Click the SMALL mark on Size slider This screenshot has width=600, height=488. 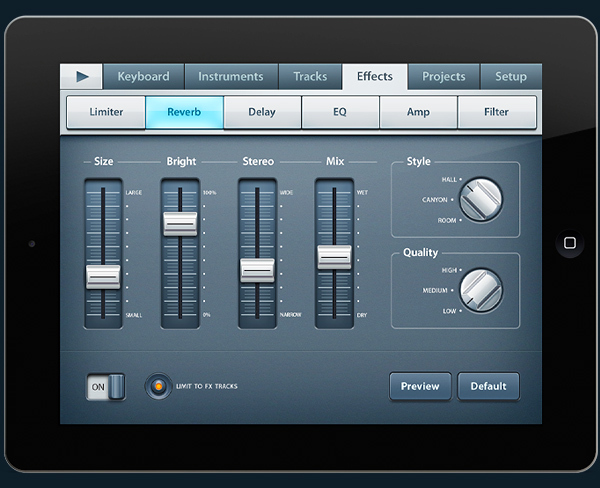point(134,315)
